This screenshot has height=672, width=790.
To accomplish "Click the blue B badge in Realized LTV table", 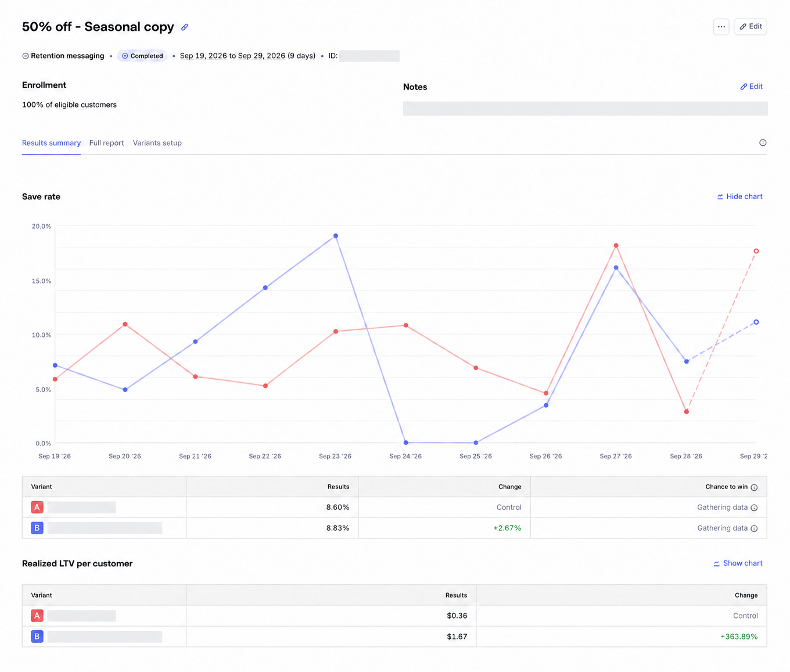I will (37, 637).
